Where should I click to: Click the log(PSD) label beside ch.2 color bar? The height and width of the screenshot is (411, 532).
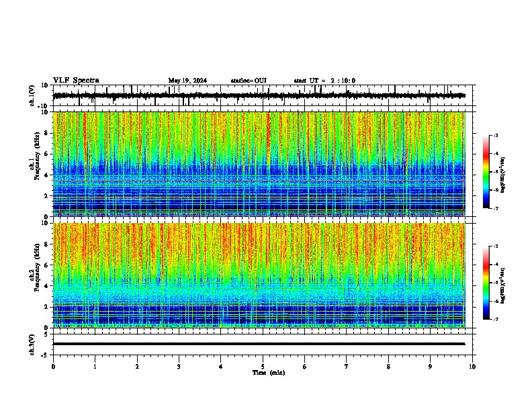click(502, 285)
